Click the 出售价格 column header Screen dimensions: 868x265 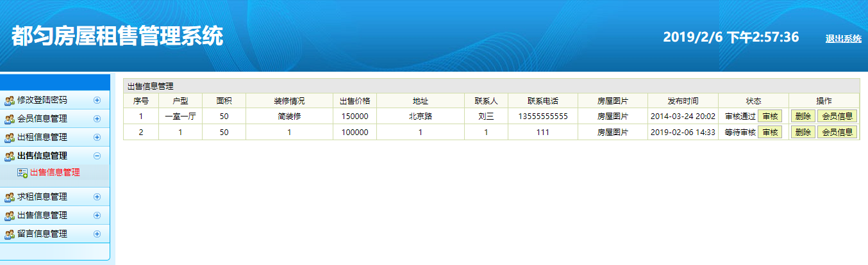point(355,101)
